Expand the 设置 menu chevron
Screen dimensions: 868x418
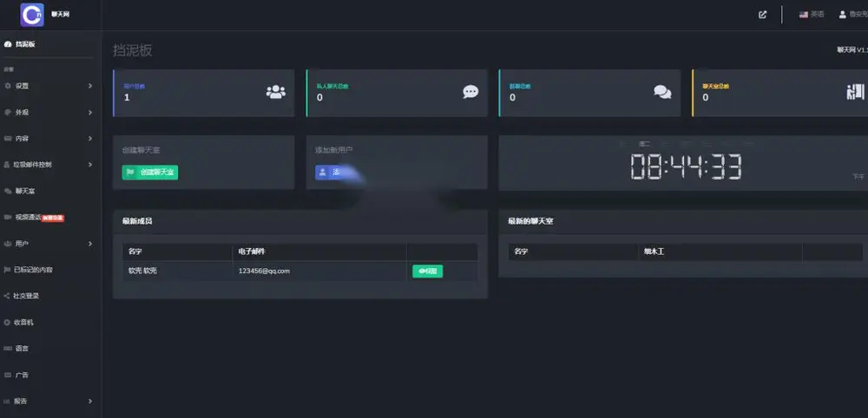pos(90,86)
